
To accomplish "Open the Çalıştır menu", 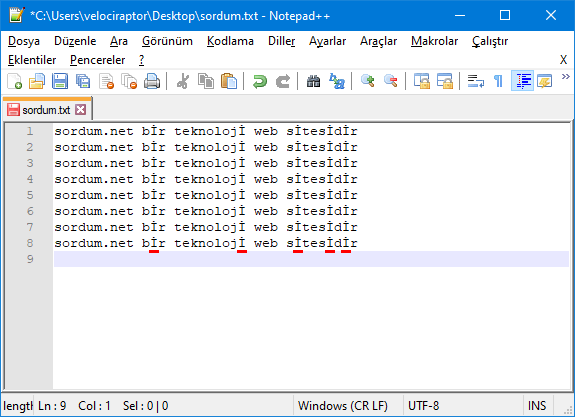I will point(490,41).
